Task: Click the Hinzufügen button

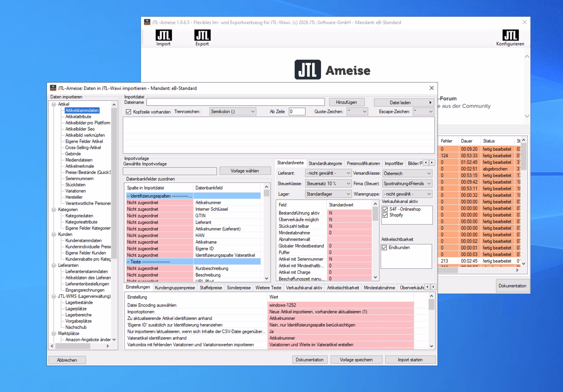Action: [x=346, y=102]
